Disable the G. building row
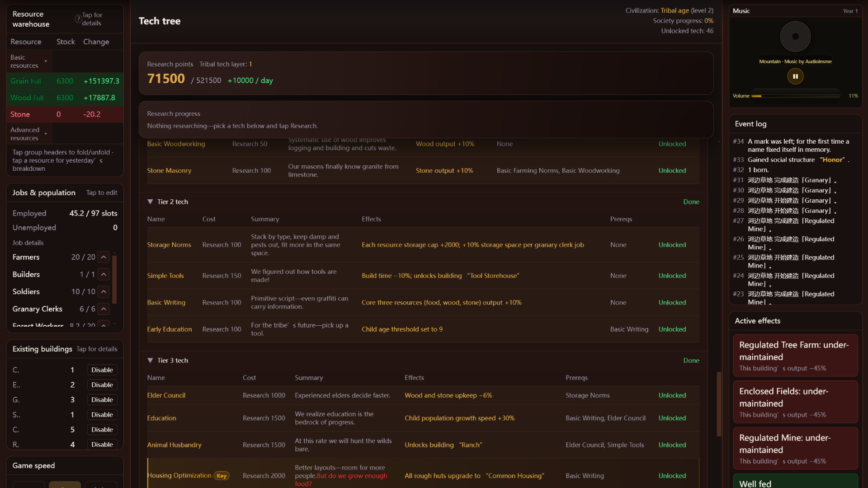Screen dimensions: 868x488 [x=102, y=400]
